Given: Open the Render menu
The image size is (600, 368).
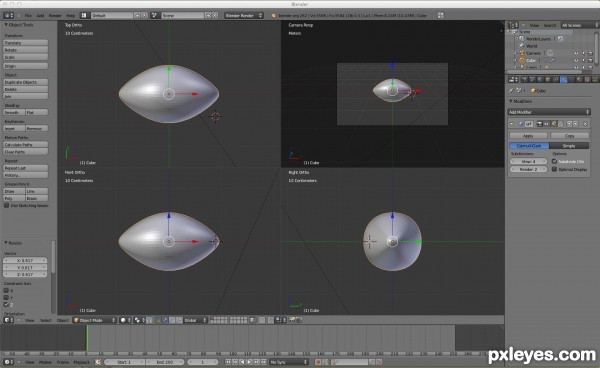Looking at the screenshot, I should tap(55, 16).
